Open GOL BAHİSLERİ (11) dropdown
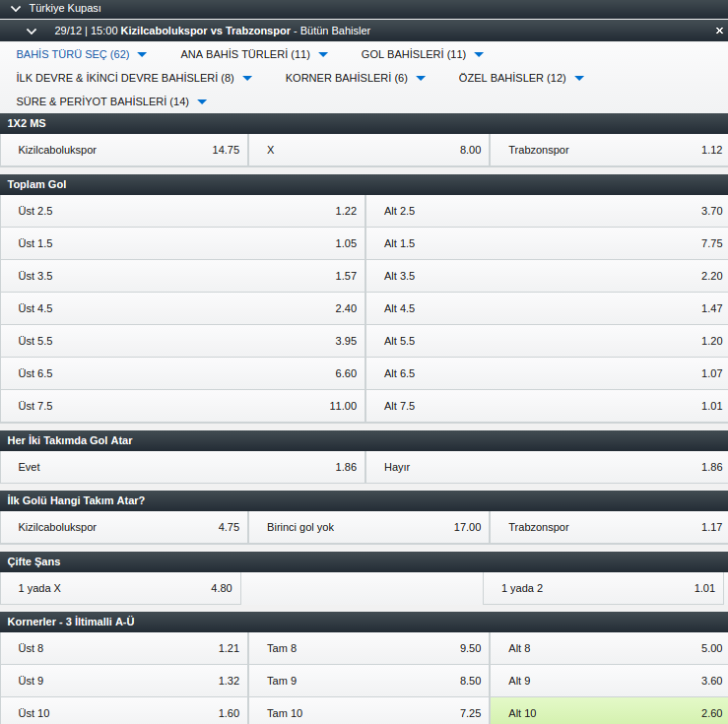The width and height of the screenshot is (728, 724). click(422, 54)
